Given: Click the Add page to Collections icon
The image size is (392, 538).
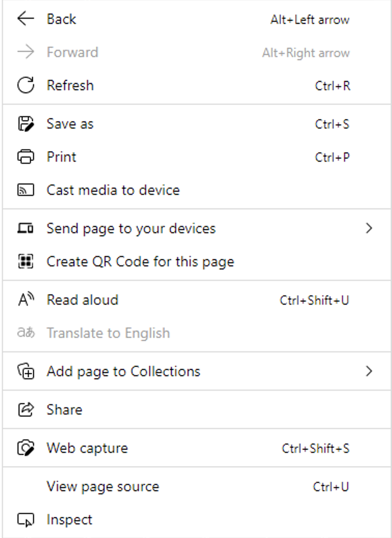Looking at the screenshot, I should 25,372.
